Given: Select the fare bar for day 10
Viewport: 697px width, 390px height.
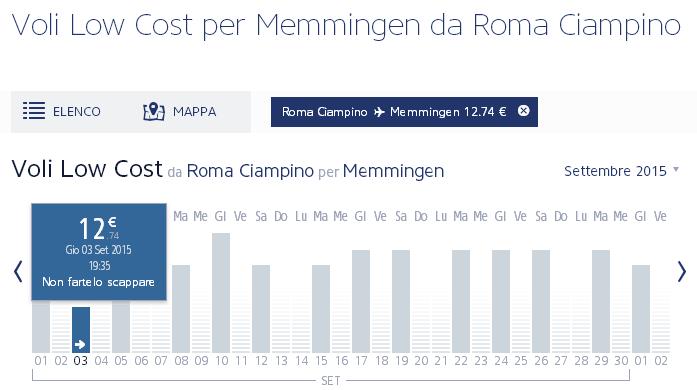Looking at the screenshot, I should [221, 293].
